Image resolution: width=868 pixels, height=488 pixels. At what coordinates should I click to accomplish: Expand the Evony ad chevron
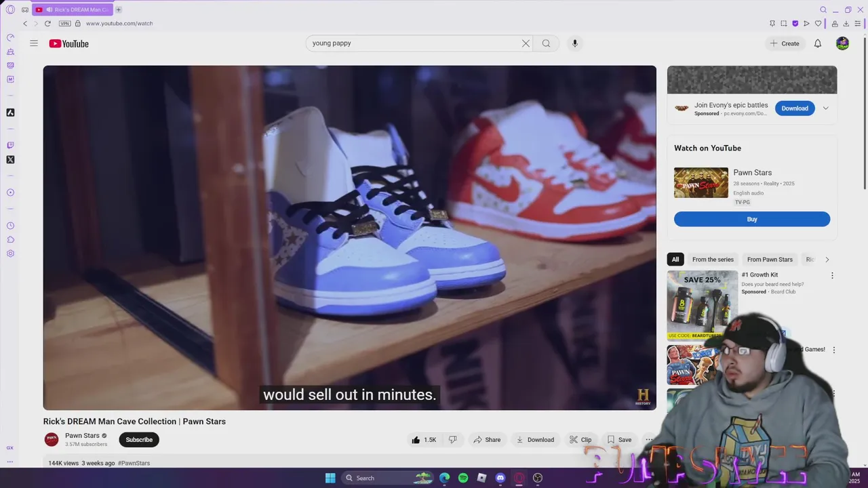coord(825,108)
